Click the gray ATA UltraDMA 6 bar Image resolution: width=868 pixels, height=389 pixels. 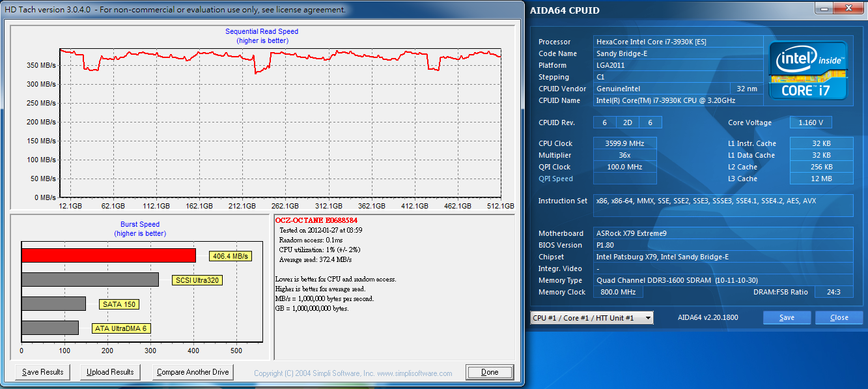[x=50, y=328]
